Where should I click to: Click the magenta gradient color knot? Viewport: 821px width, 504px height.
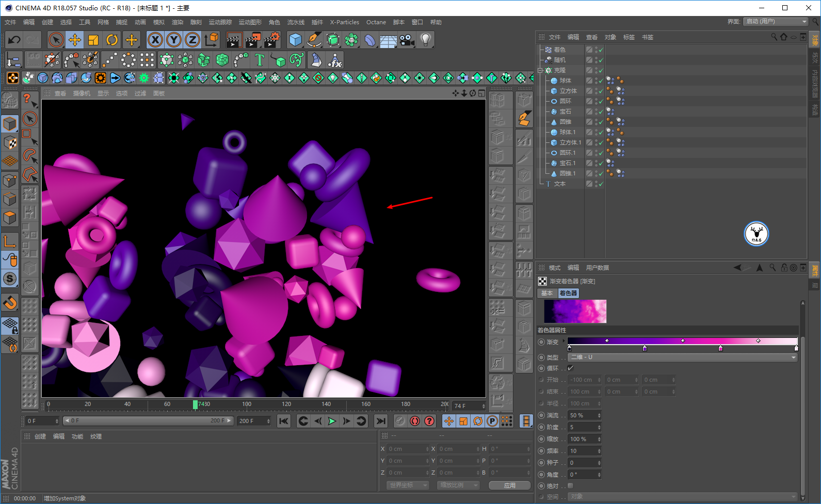click(721, 349)
